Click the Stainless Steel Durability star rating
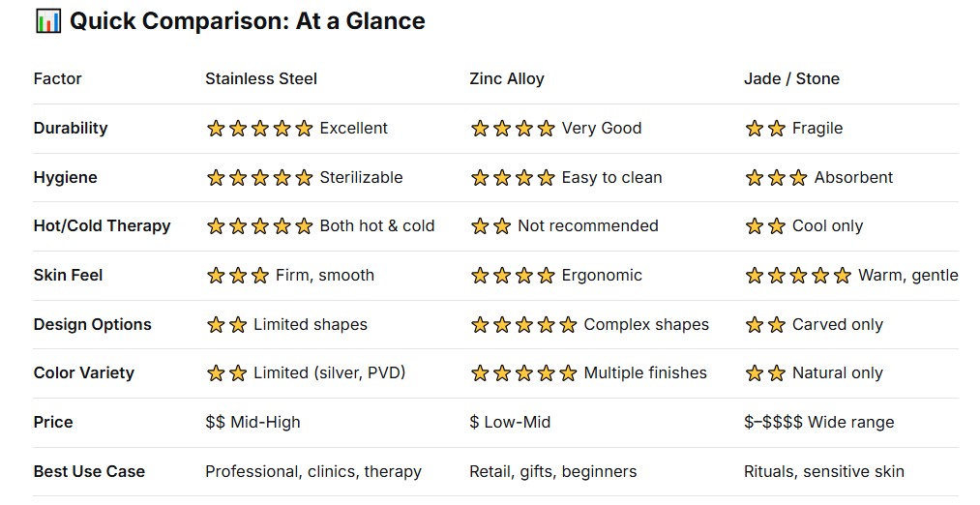 259,129
